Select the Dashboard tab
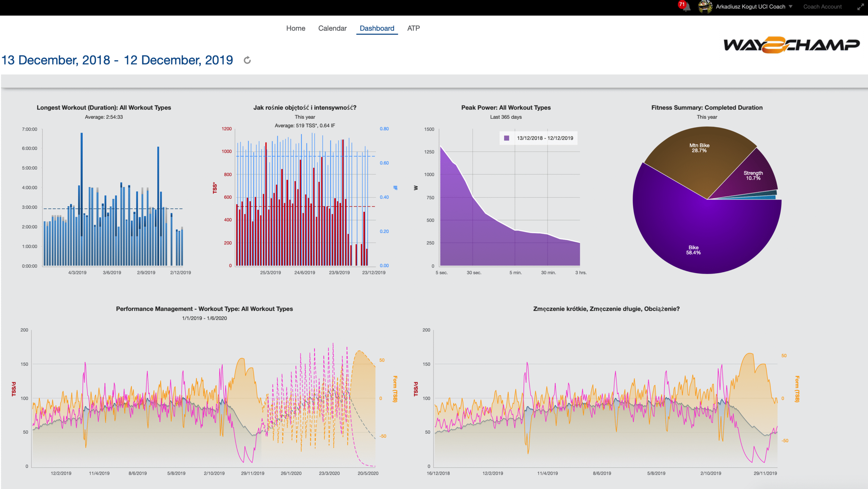The height and width of the screenshot is (489, 868). tap(377, 28)
